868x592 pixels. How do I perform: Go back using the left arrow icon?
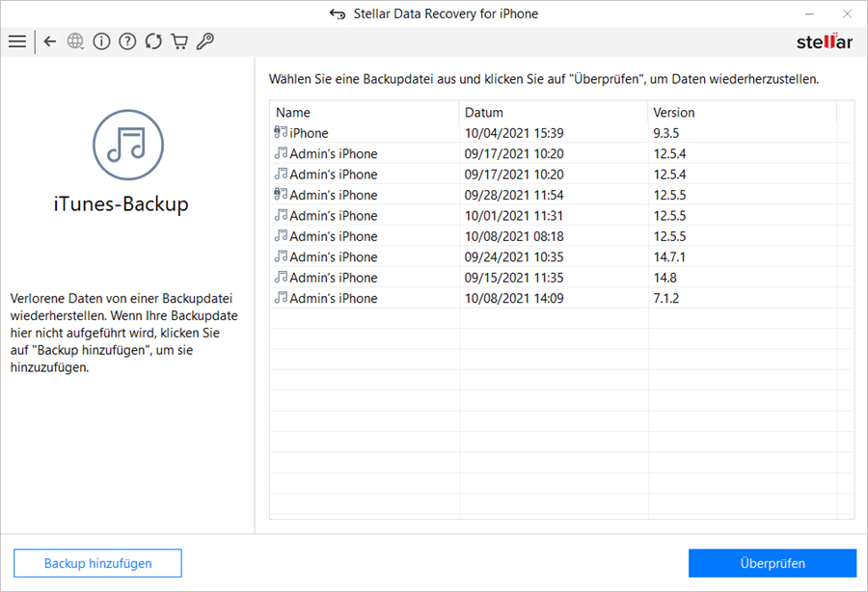[x=50, y=41]
